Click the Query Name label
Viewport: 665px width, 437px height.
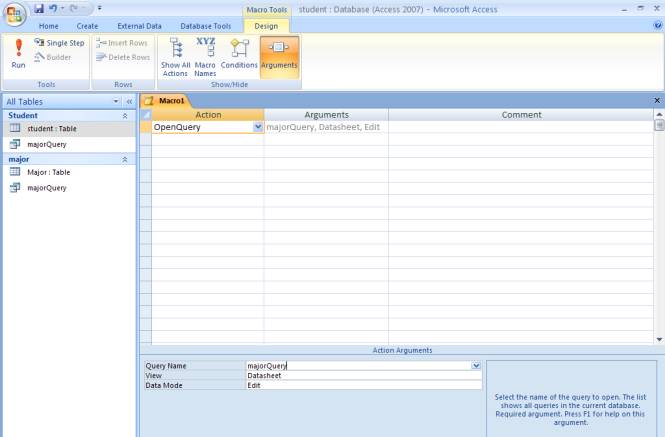[166, 366]
